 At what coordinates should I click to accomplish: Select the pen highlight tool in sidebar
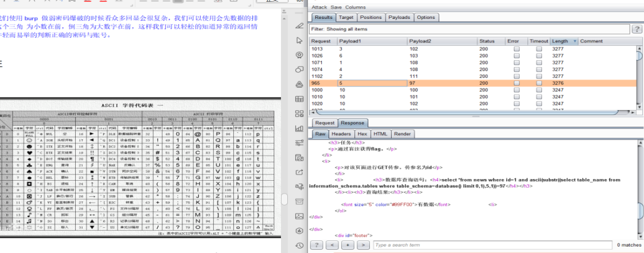pos(299,26)
